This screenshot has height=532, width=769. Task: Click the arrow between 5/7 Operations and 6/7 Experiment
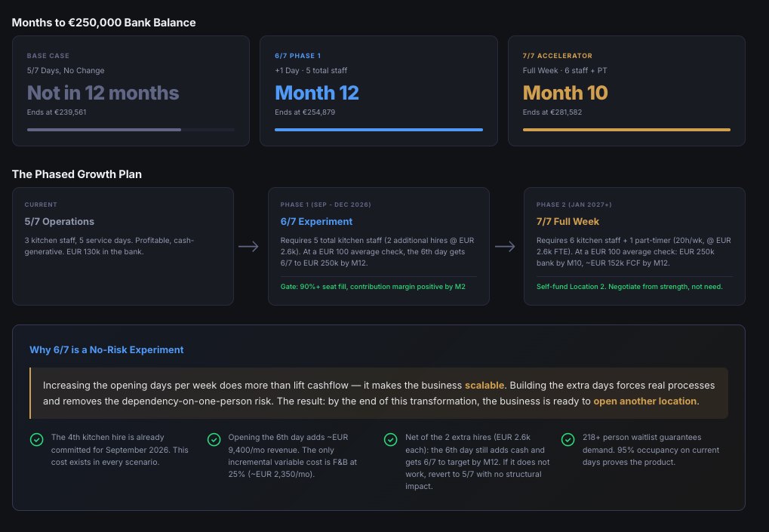pos(248,246)
